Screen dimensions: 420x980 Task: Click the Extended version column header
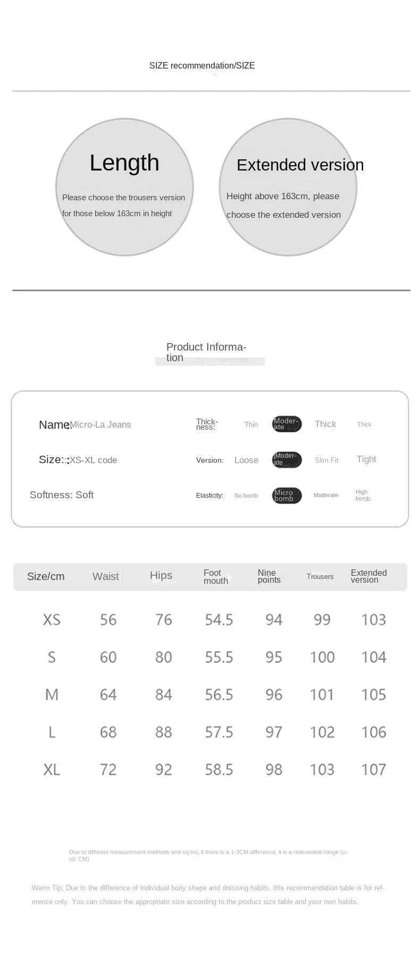[369, 576]
